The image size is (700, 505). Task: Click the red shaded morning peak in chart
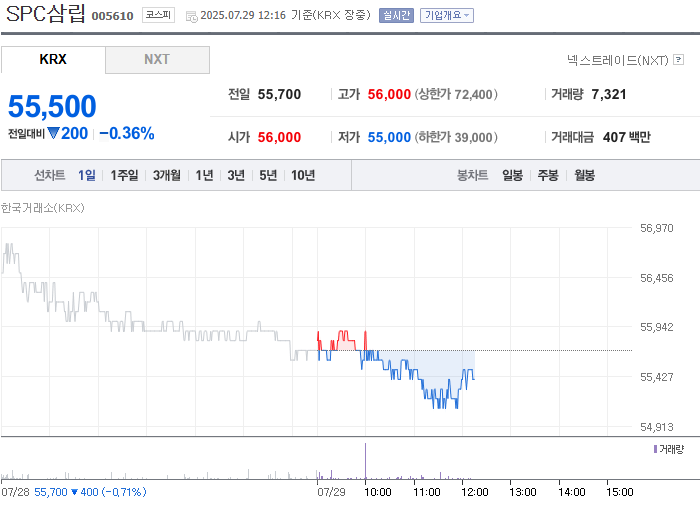point(344,344)
